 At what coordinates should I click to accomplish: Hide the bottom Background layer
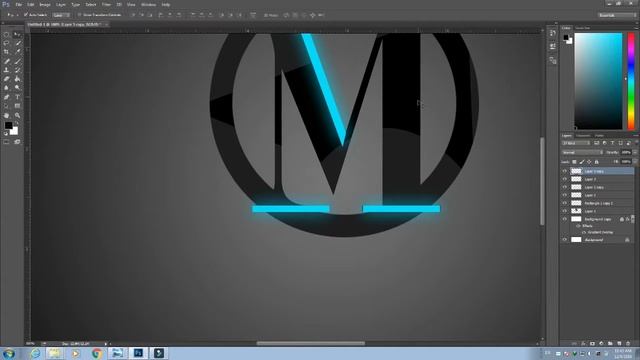(565, 240)
